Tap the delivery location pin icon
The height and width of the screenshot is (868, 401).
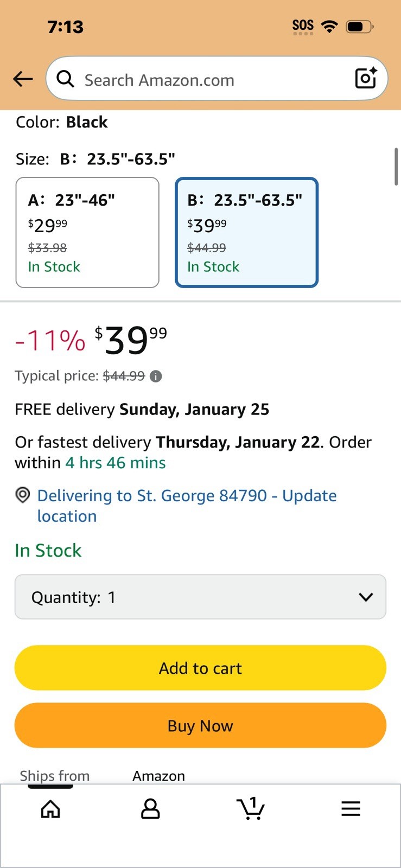pos(22,495)
